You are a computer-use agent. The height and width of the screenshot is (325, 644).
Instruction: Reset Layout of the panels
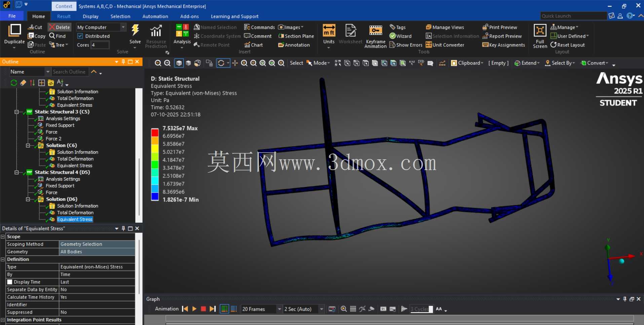(567, 45)
